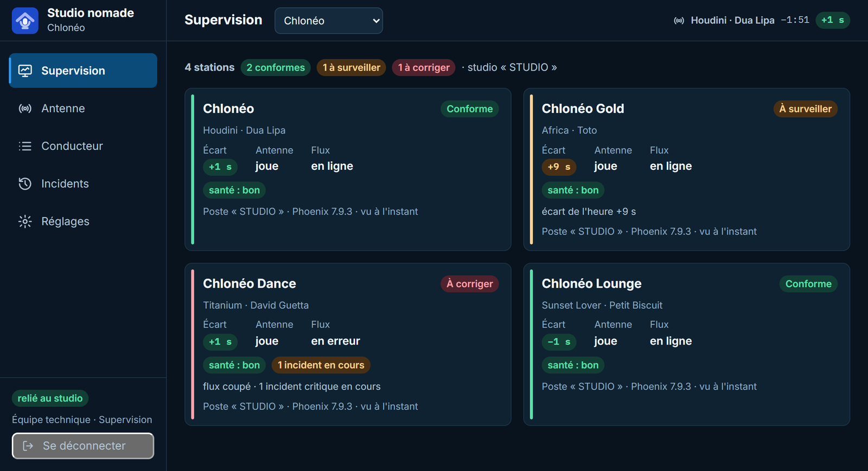
Task: Click 'écart de l'heure +9 s' text
Action: pyautogui.click(x=589, y=212)
